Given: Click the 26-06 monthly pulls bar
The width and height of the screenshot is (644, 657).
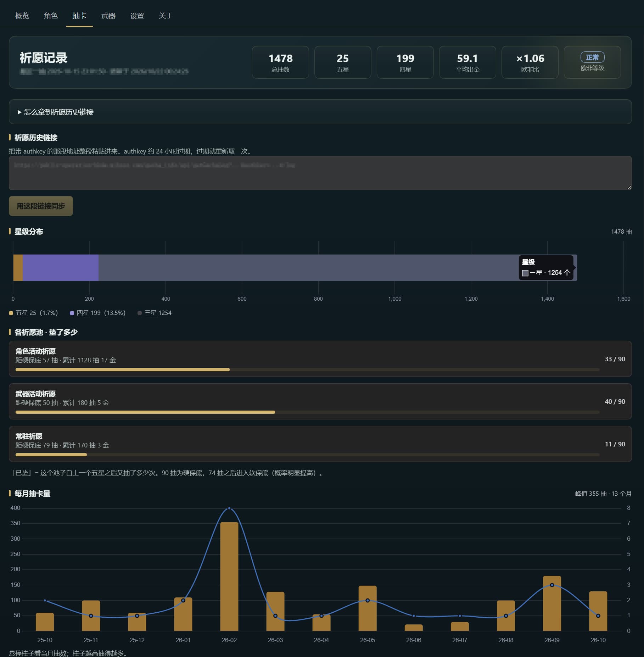Looking at the screenshot, I should coord(414,628).
